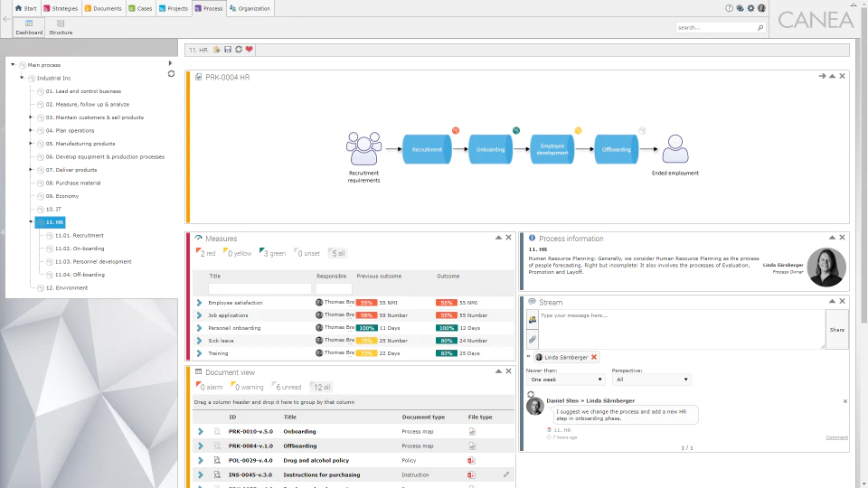Click the red heart favorite icon
Screen dimensions: 868x488
point(250,49)
